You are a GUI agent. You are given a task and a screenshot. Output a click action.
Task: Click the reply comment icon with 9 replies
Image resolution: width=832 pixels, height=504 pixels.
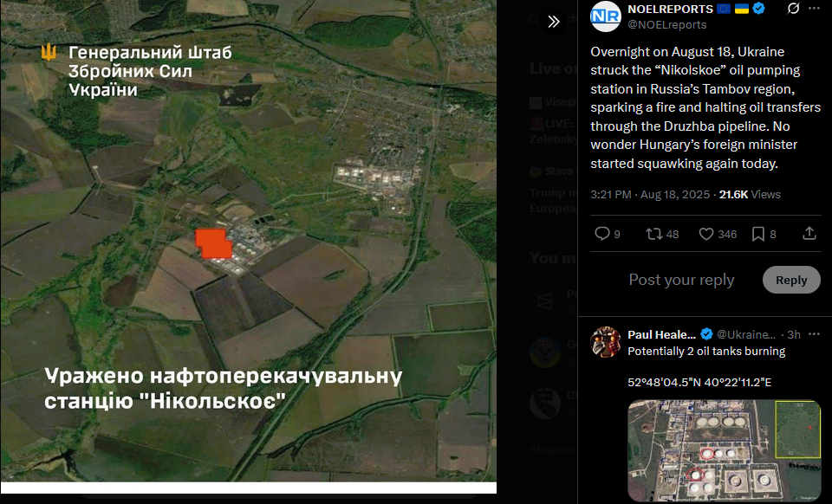click(601, 234)
